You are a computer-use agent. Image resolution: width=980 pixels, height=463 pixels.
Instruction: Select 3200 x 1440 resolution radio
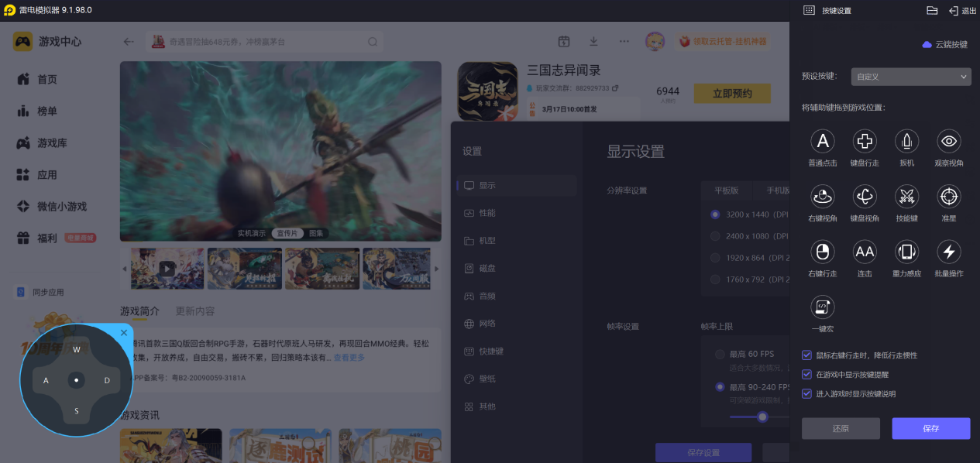point(715,214)
